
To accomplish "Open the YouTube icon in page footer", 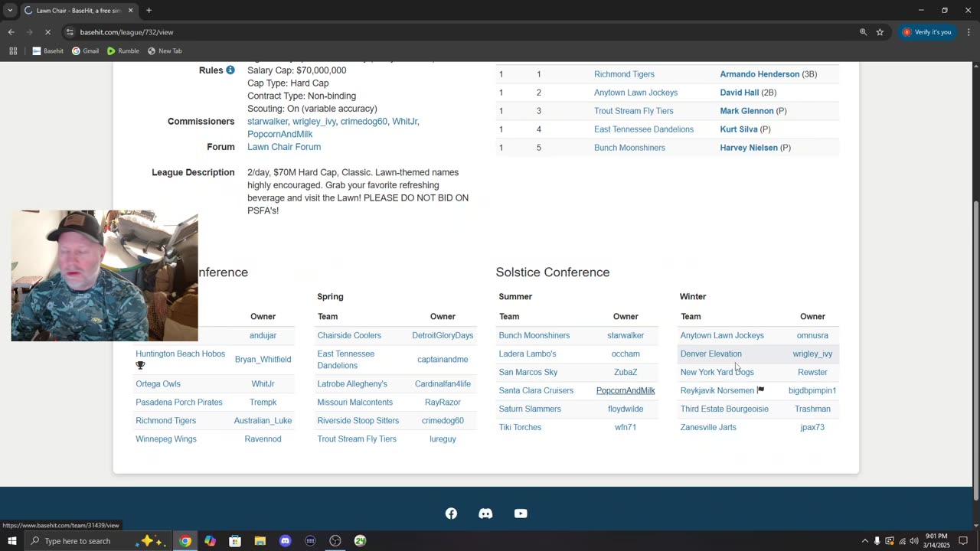I will click(521, 514).
